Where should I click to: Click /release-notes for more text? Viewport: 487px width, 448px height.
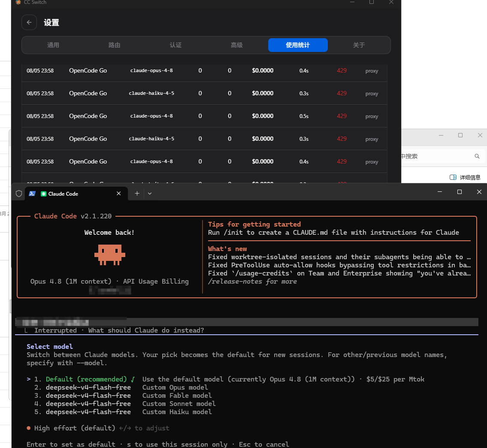[252, 282]
